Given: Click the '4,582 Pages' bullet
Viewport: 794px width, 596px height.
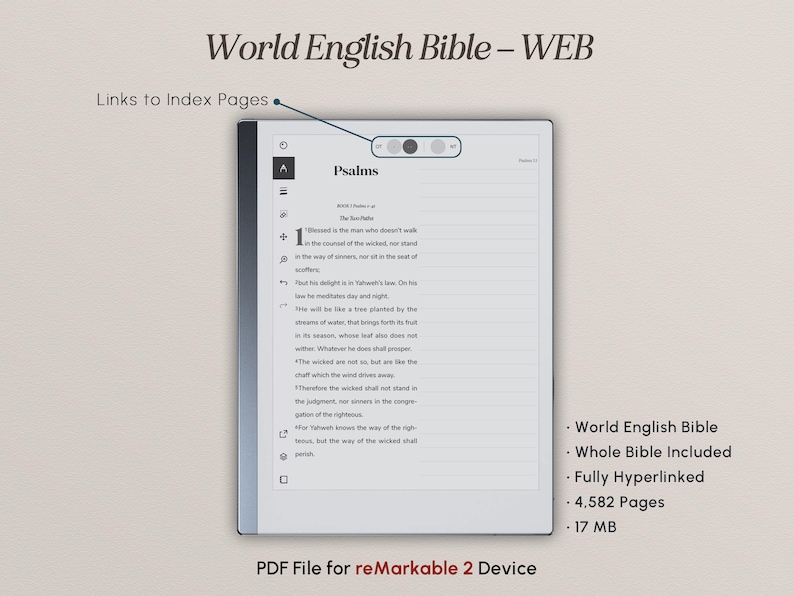Looking at the screenshot, I should tap(620, 502).
